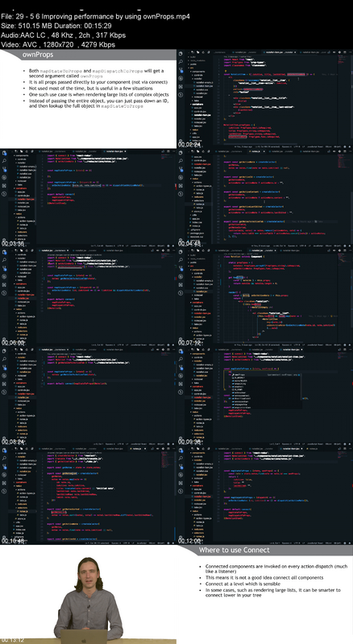This screenshot has width=353, height=644.
Task: Select the frame stamped 00:08:24
Action: pos(88,397)
